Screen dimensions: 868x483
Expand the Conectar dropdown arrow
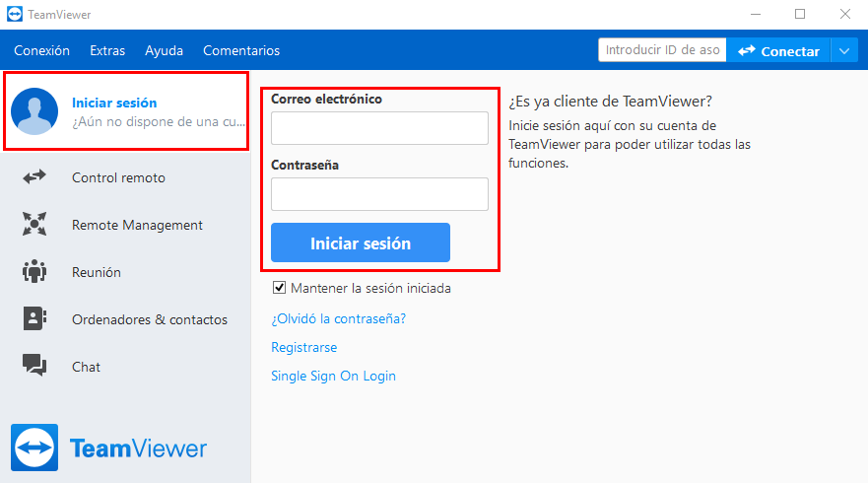pos(843,51)
